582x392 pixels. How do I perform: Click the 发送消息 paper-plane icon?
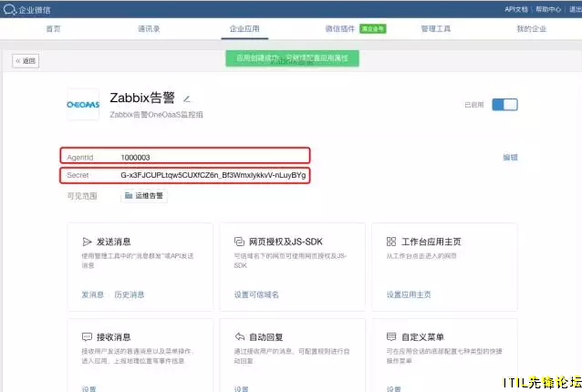87,242
